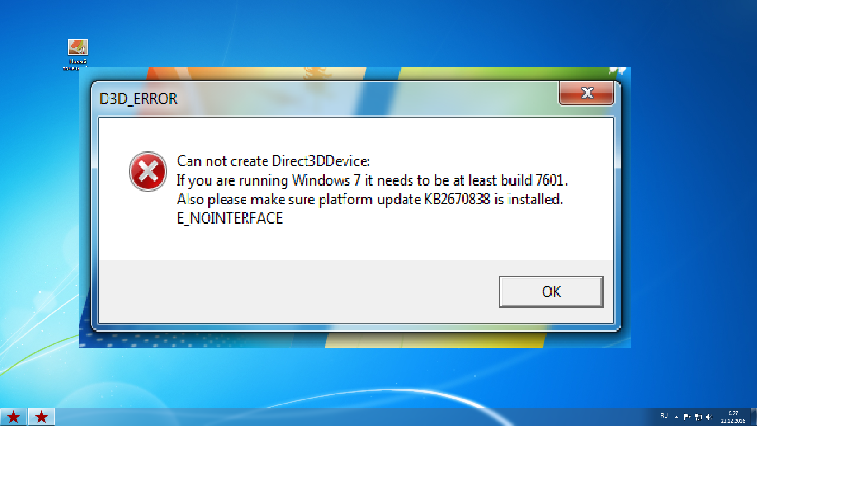Screen dimensions: 868x488
Task: Show hidden tray icons arrow
Action: pos(676,417)
